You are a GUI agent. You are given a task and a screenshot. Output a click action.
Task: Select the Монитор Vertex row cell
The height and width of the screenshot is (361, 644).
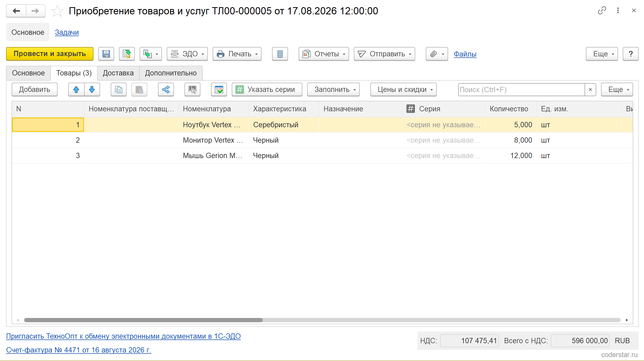213,140
